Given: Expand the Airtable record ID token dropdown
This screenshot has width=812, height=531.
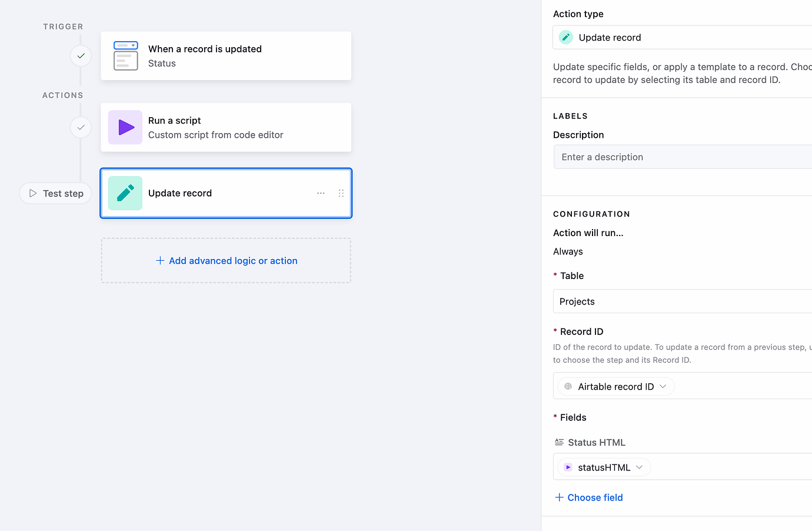Looking at the screenshot, I should (663, 386).
